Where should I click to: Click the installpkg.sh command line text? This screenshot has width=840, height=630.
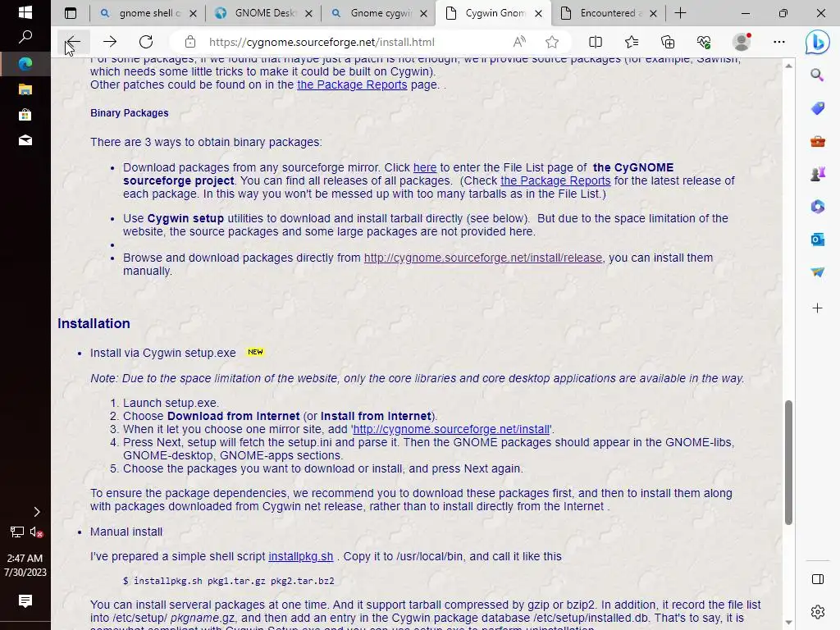229,581
